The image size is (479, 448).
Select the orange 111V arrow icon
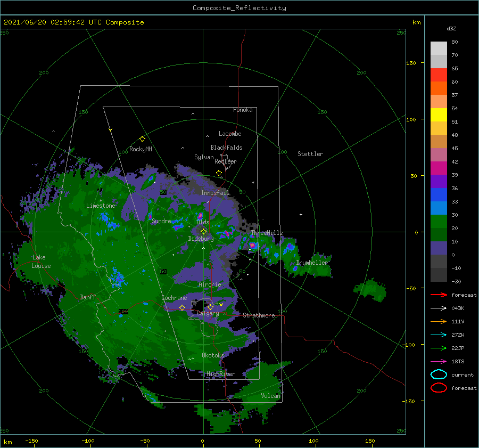439,321
